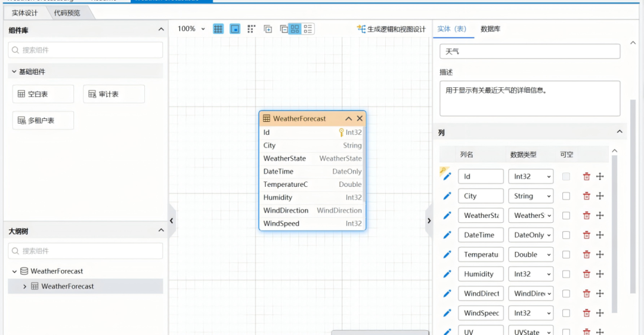Collapse the WeatherForecast database tree node
This screenshot has width=644, height=335.
(14, 271)
